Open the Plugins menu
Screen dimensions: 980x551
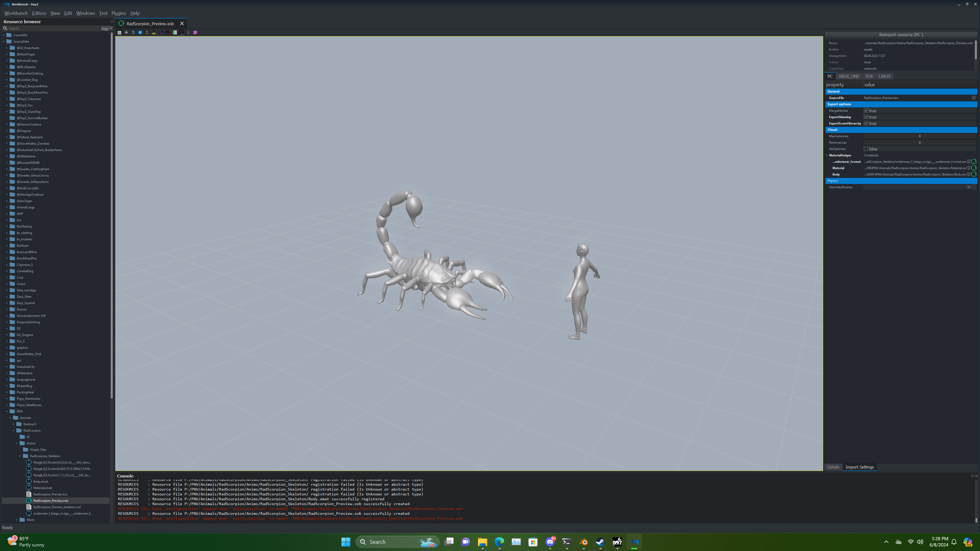[118, 13]
